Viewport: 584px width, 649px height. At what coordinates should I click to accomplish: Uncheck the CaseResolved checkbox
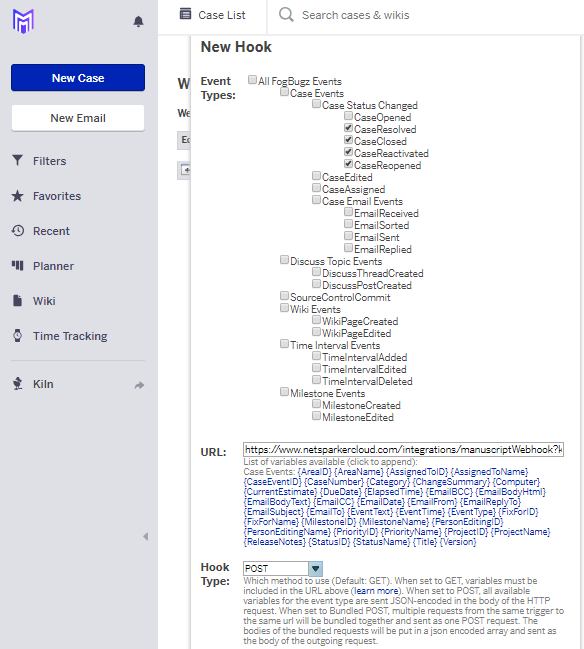[348, 127]
